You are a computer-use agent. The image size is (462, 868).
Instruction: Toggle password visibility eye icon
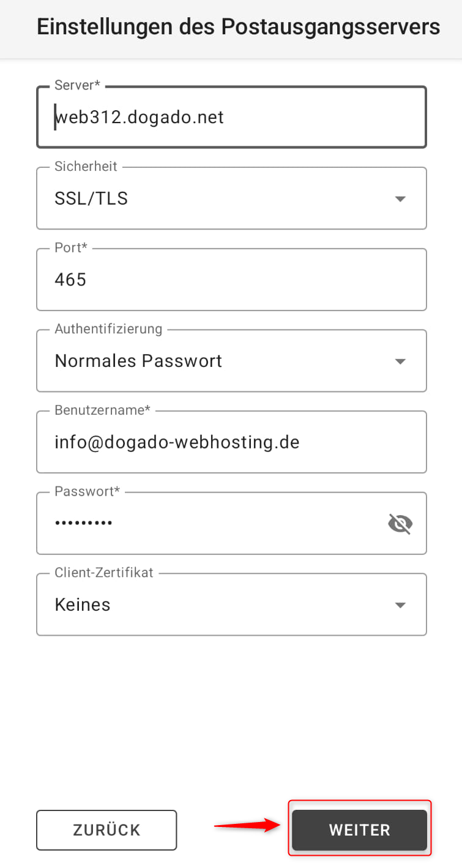click(x=400, y=524)
